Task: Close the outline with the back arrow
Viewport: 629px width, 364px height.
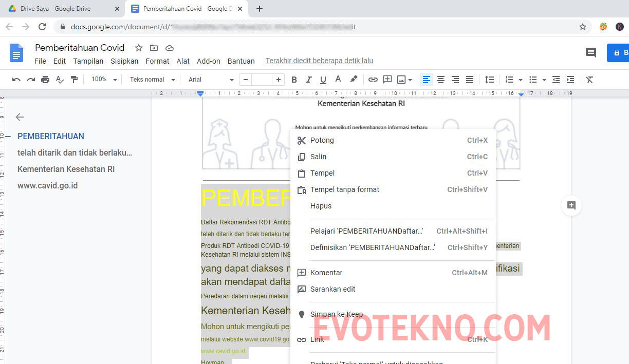Action: coord(20,117)
